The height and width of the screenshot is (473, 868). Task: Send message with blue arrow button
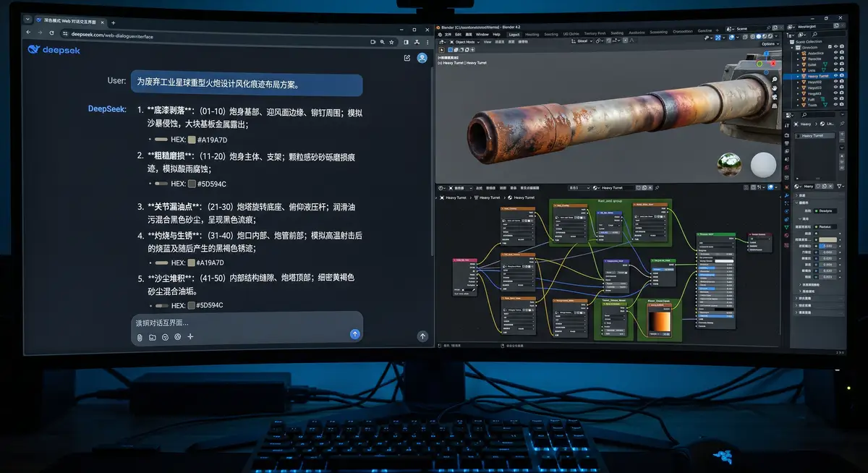point(354,333)
